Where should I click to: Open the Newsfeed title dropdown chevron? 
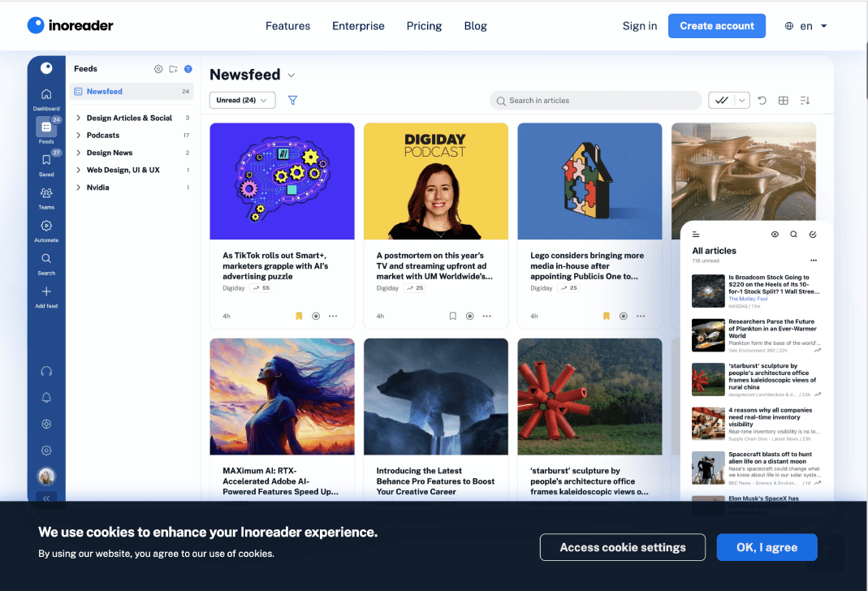click(291, 75)
